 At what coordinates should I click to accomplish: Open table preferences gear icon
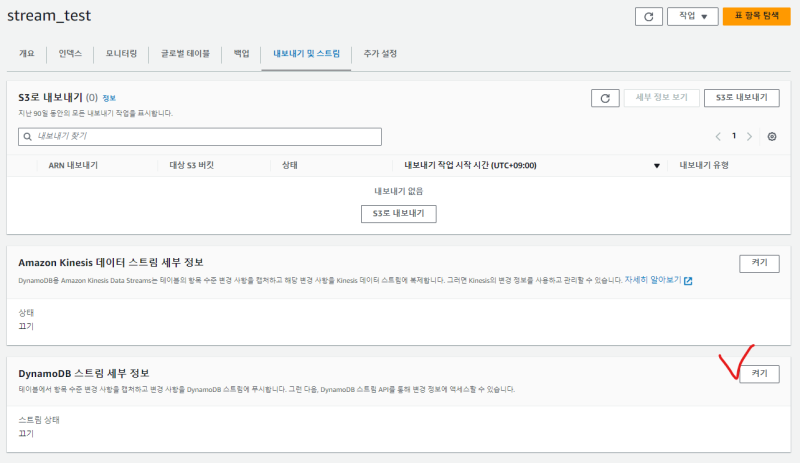pos(772,136)
